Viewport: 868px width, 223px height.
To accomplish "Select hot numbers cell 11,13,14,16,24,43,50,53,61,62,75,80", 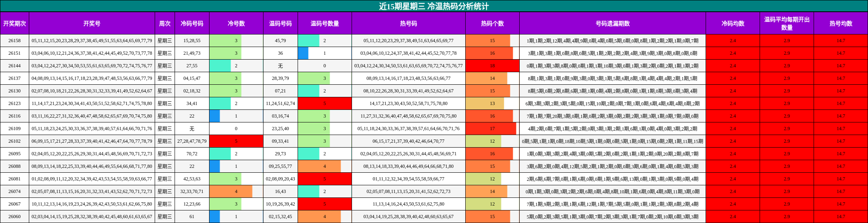I will click(x=408, y=204).
